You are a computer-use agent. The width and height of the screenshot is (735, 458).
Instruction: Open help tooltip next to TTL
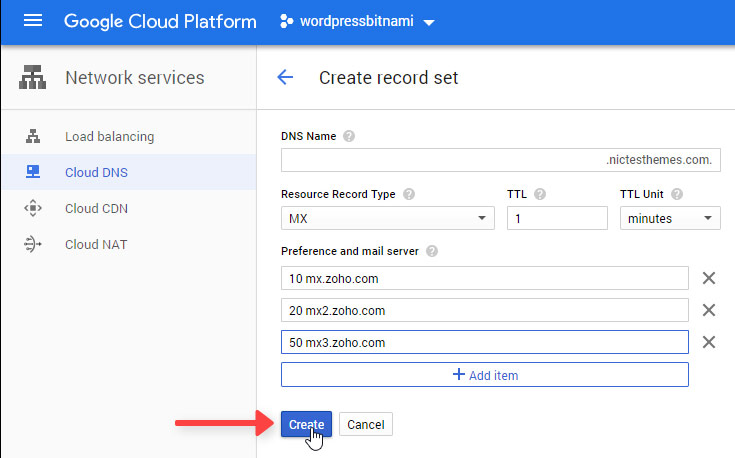(540, 194)
